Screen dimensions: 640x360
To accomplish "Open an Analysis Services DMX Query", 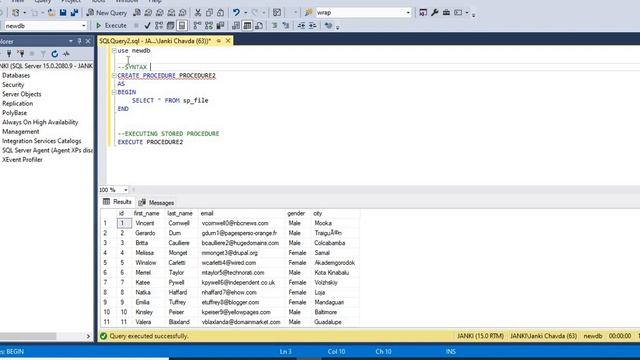I will pos(160,13).
